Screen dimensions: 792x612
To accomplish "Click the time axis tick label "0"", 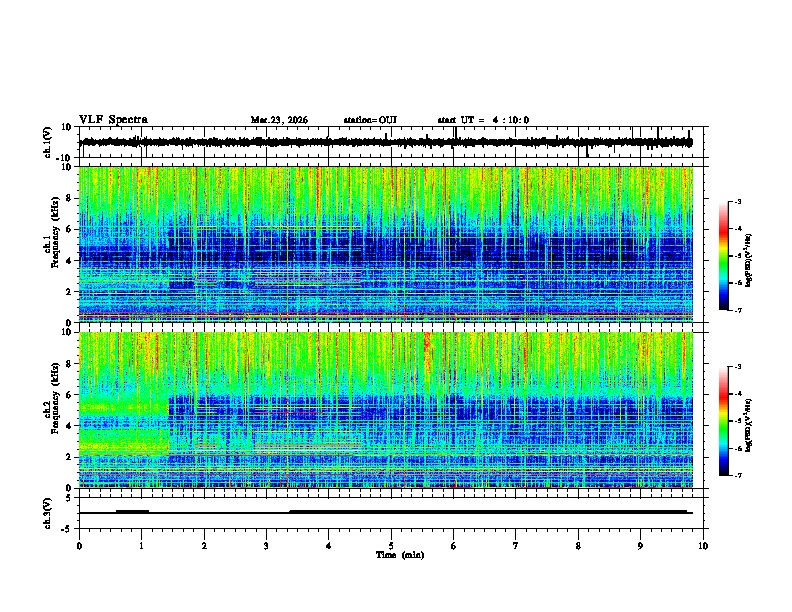I will (x=79, y=546).
